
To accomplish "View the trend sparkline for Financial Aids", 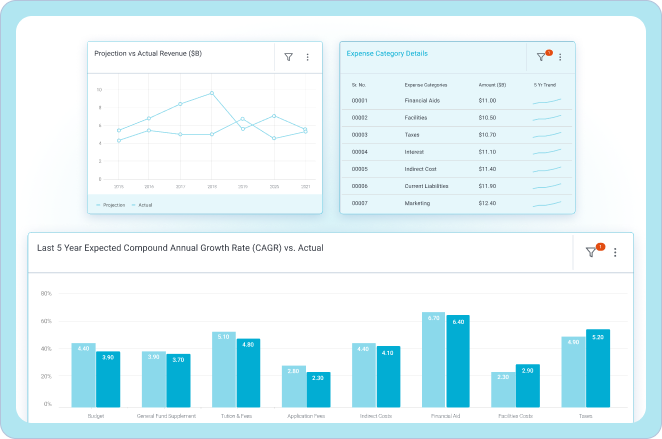I will tap(546, 101).
